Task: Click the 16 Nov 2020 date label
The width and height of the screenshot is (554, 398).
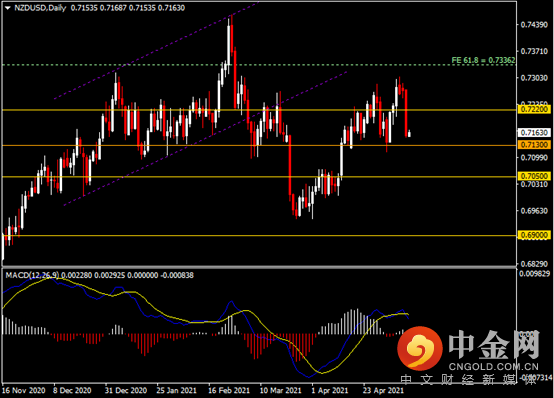Action: coord(23,390)
